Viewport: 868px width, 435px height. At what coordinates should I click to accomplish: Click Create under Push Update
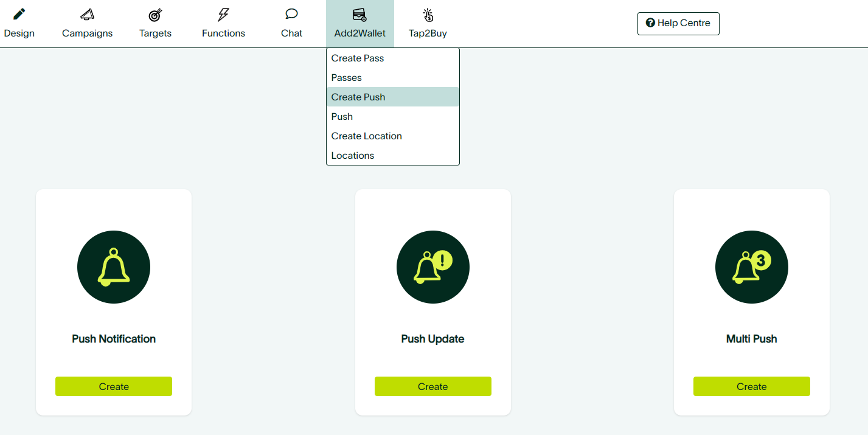[x=433, y=386]
